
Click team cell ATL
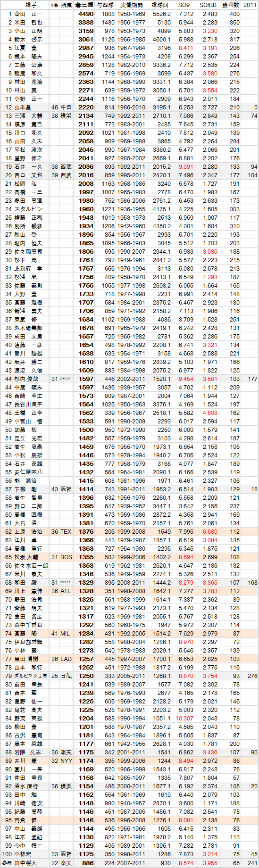66,591
